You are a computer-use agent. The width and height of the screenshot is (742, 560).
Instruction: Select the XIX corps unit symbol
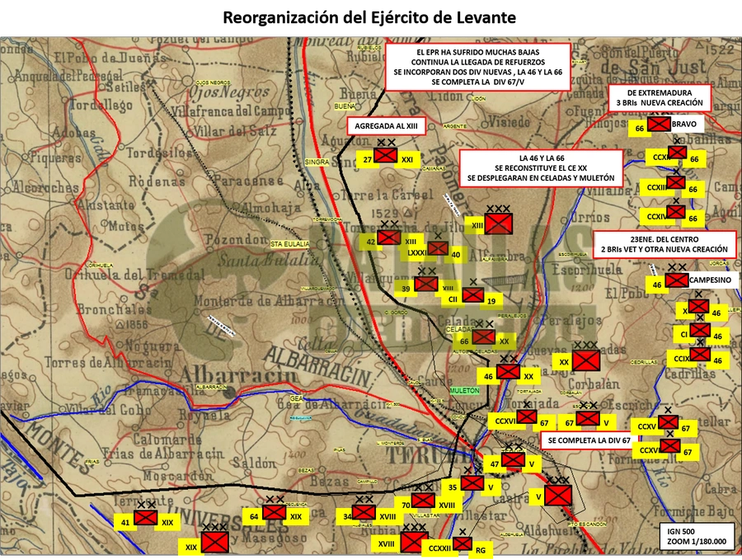215,542
